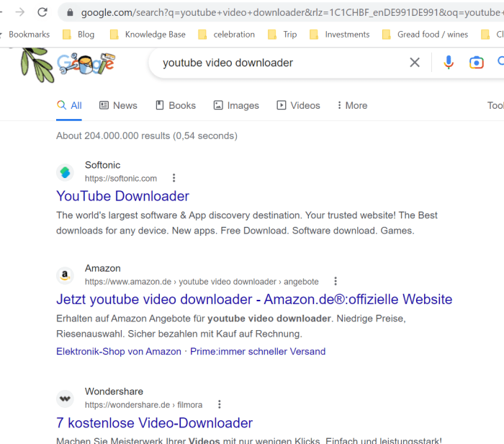Open the celebration bookmark folder
Screen dimensions: 504x444
(x=226, y=35)
